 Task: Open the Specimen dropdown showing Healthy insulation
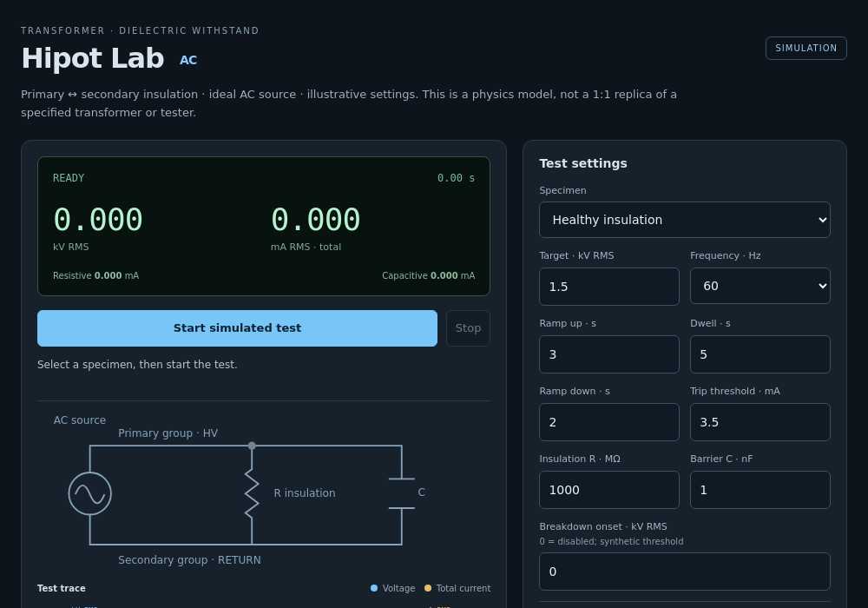tap(685, 220)
